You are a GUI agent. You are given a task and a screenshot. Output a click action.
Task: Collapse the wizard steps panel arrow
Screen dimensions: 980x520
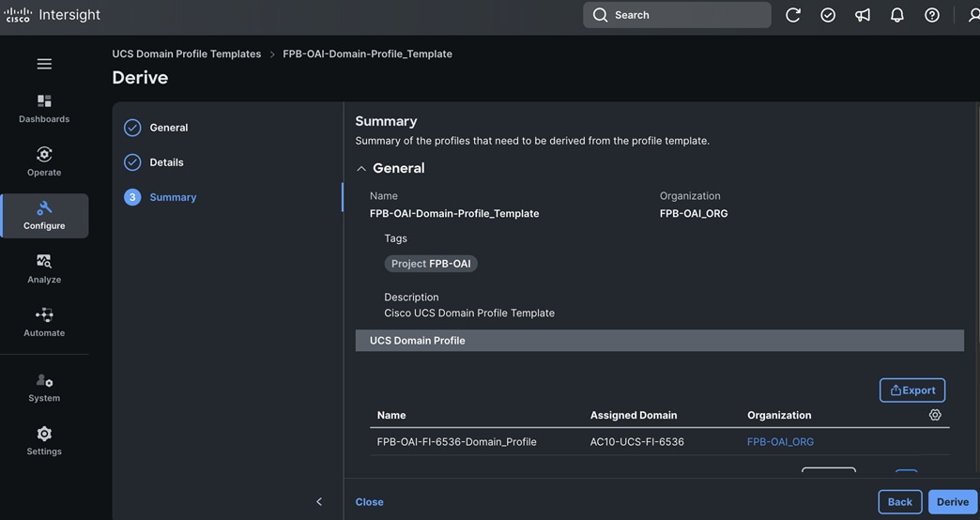click(319, 501)
